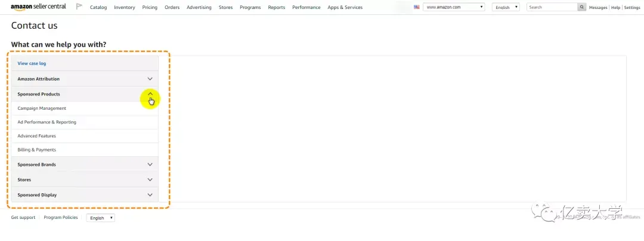The image size is (644, 241).
Task: Open the View case log link
Action: 32,64
